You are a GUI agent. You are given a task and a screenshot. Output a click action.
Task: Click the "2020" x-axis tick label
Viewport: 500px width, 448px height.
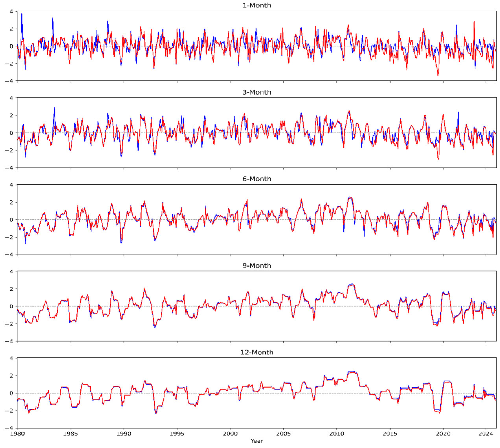tap(443, 434)
